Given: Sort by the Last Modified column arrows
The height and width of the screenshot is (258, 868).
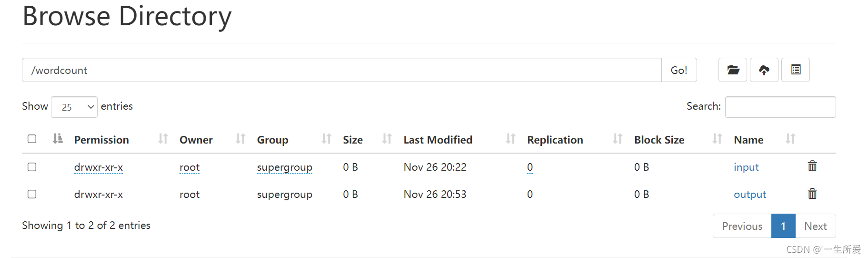Looking at the screenshot, I should point(510,139).
